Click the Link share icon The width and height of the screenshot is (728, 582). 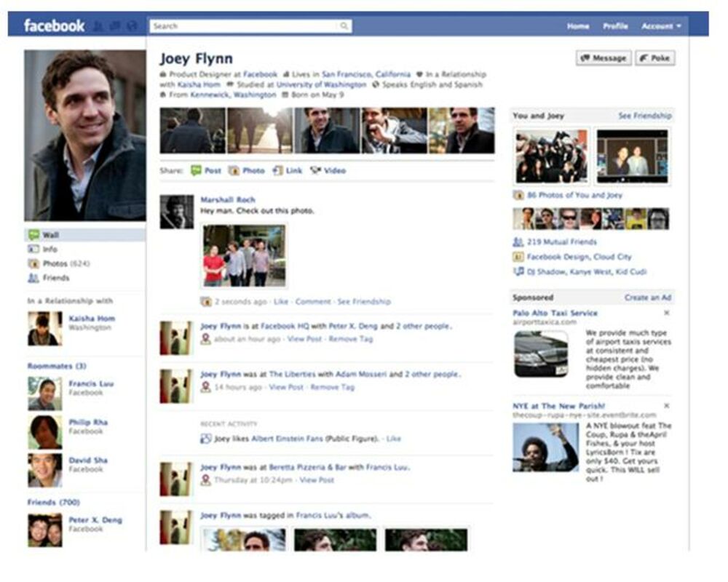(277, 171)
